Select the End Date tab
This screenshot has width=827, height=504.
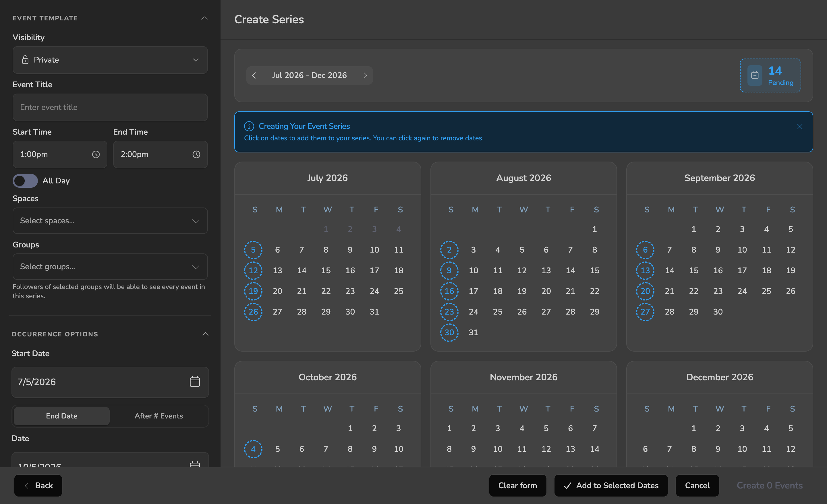click(x=62, y=416)
